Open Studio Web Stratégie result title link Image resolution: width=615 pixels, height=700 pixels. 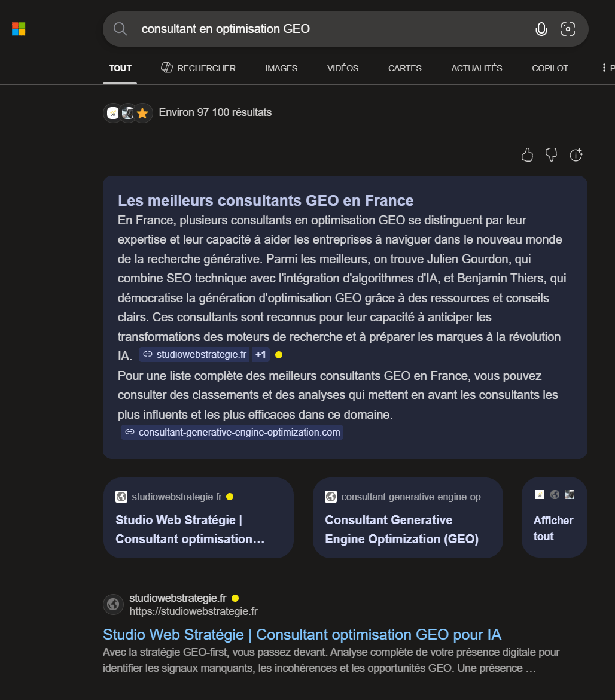[x=302, y=634]
